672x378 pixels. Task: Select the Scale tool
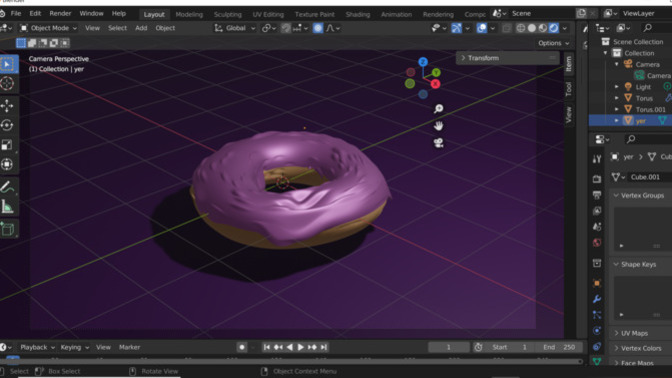point(7,145)
